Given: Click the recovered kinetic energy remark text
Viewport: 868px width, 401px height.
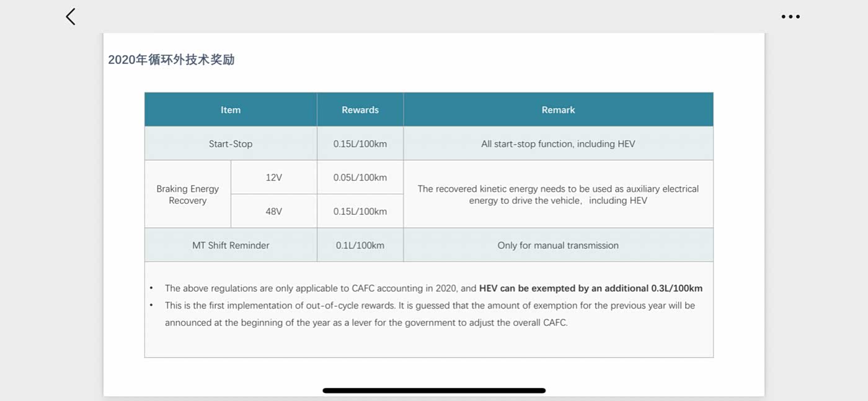Looking at the screenshot, I should [x=558, y=194].
